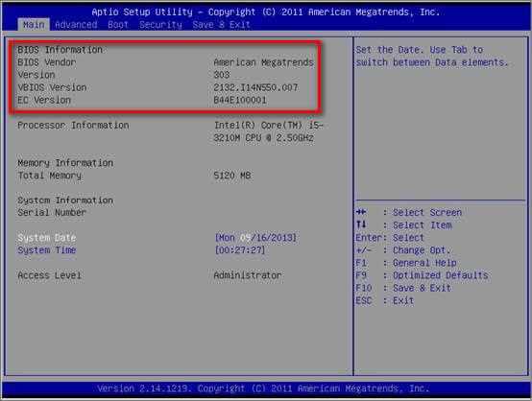This screenshot has width=532, height=401.
Task: Open the Advanced tab
Action: [76, 25]
